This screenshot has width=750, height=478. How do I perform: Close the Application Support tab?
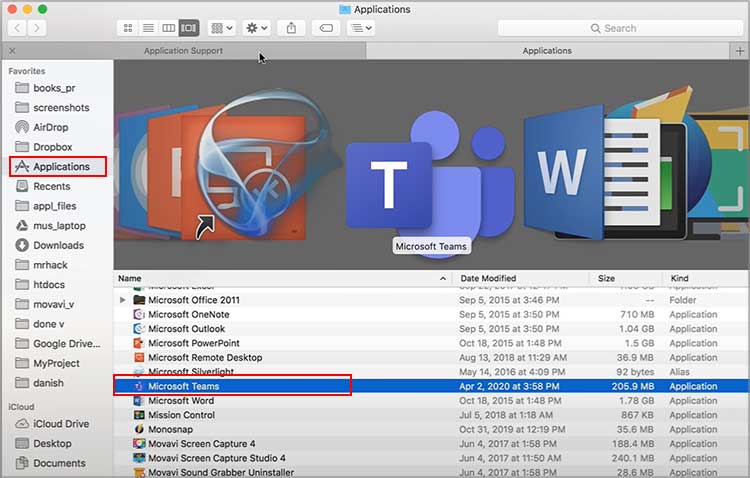pos(12,51)
